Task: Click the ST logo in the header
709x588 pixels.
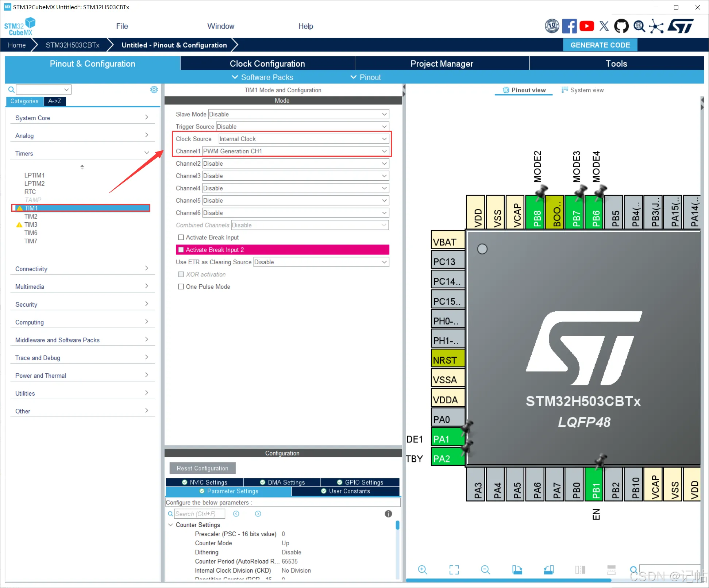Action: click(681, 26)
